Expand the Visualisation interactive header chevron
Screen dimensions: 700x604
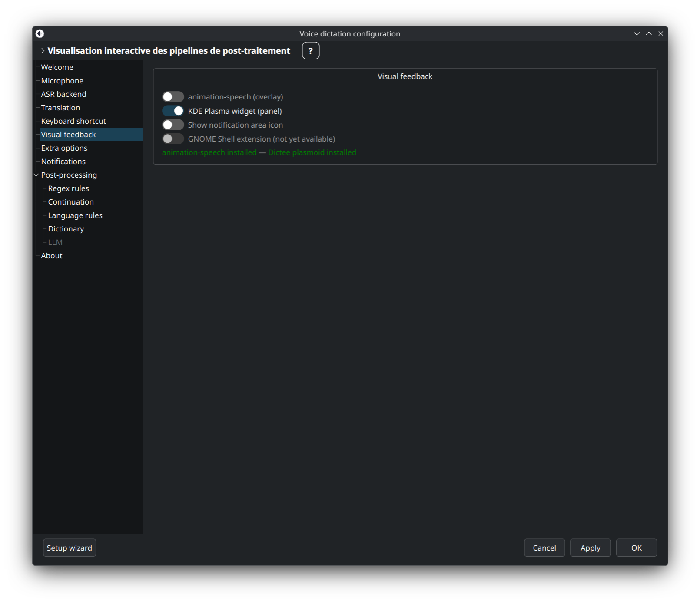click(43, 51)
